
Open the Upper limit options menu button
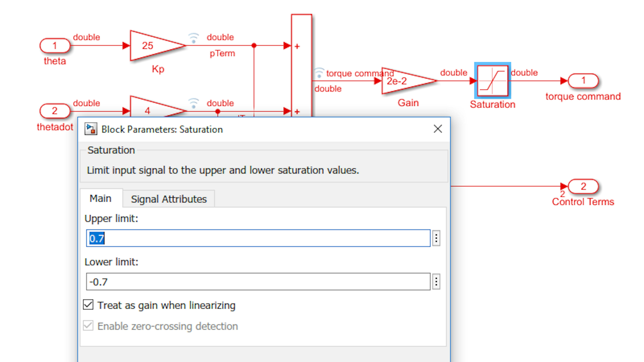pos(436,238)
